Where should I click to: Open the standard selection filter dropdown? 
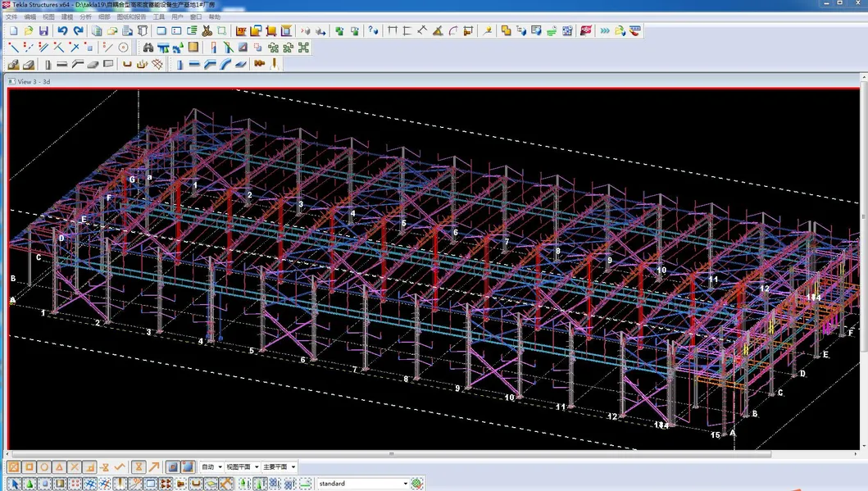pyautogui.click(x=407, y=484)
